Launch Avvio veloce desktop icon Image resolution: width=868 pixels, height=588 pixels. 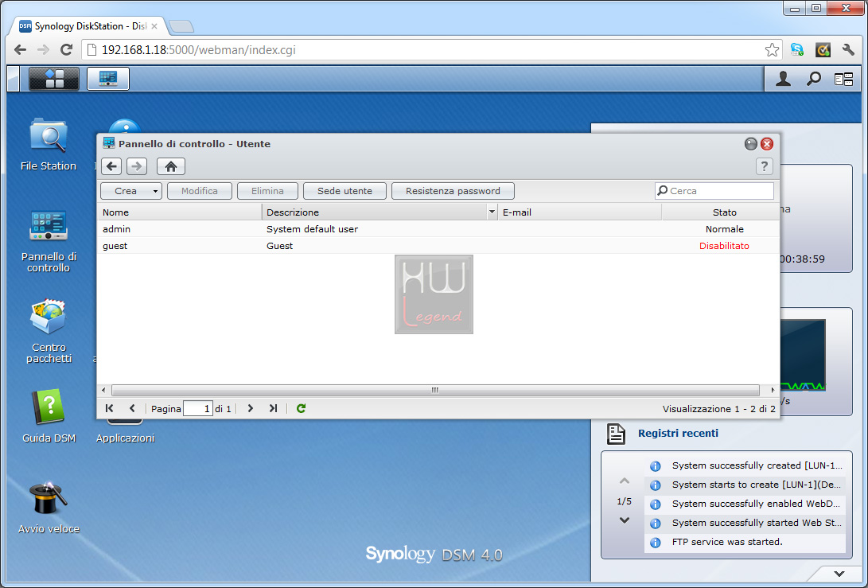[x=49, y=507]
